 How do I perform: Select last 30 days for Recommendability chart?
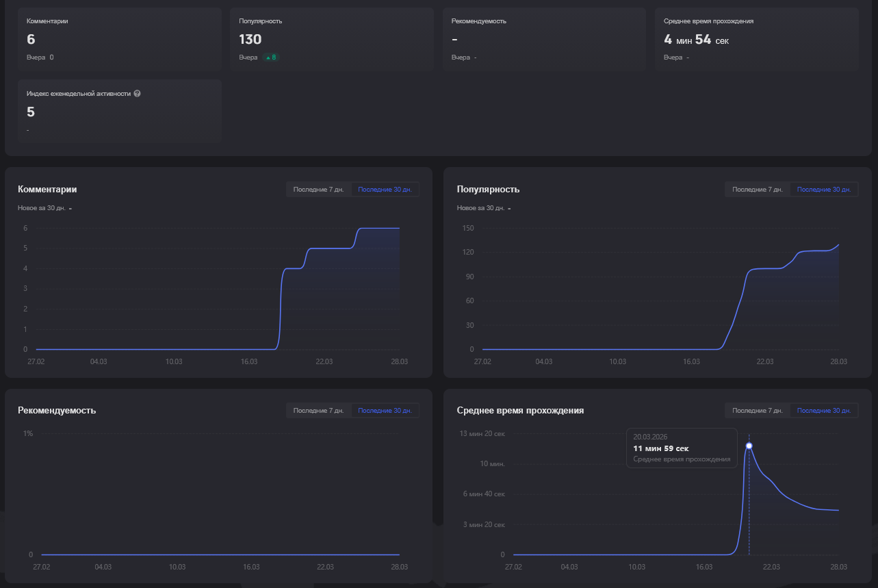point(385,411)
